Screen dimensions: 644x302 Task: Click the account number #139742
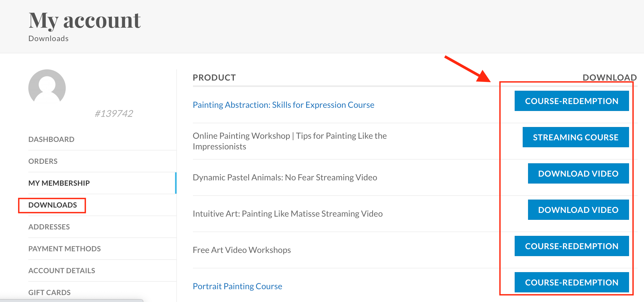(114, 114)
